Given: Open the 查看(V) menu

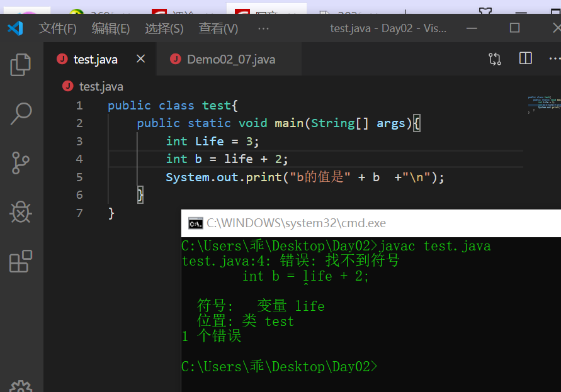Looking at the screenshot, I should coord(218,28).
